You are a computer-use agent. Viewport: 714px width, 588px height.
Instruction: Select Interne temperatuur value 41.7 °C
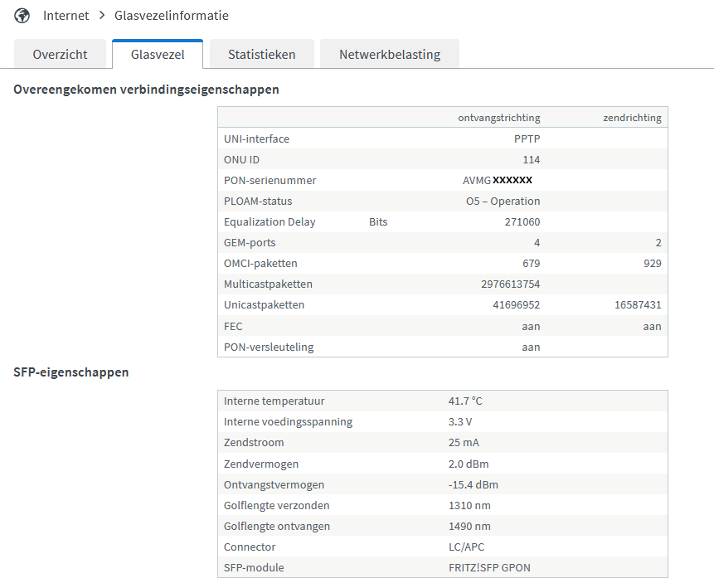coord(465,401)
